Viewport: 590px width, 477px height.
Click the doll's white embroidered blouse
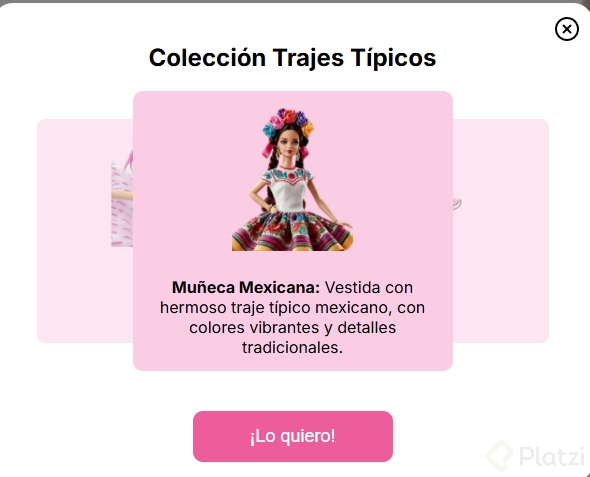289,189
